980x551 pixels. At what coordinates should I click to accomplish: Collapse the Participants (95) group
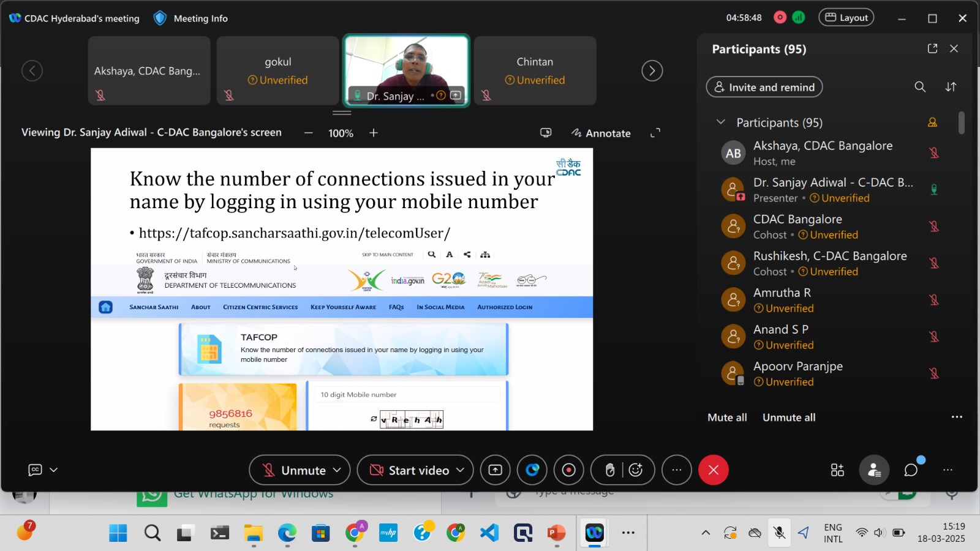click(x=721, y=122)
